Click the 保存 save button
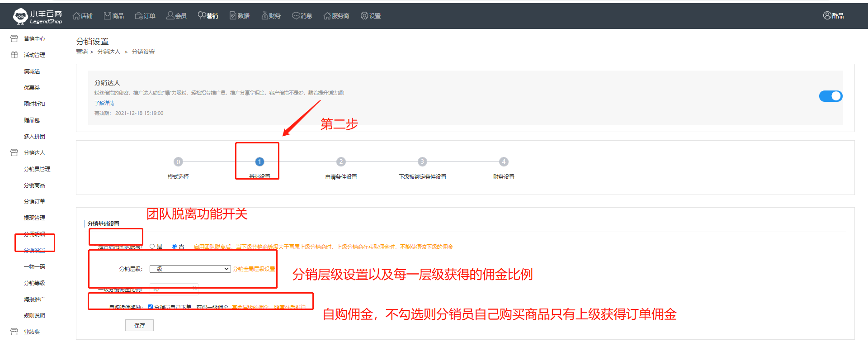The width and height of the screenshot is (868, 342). pyautogui.click(x=139, y=325)
